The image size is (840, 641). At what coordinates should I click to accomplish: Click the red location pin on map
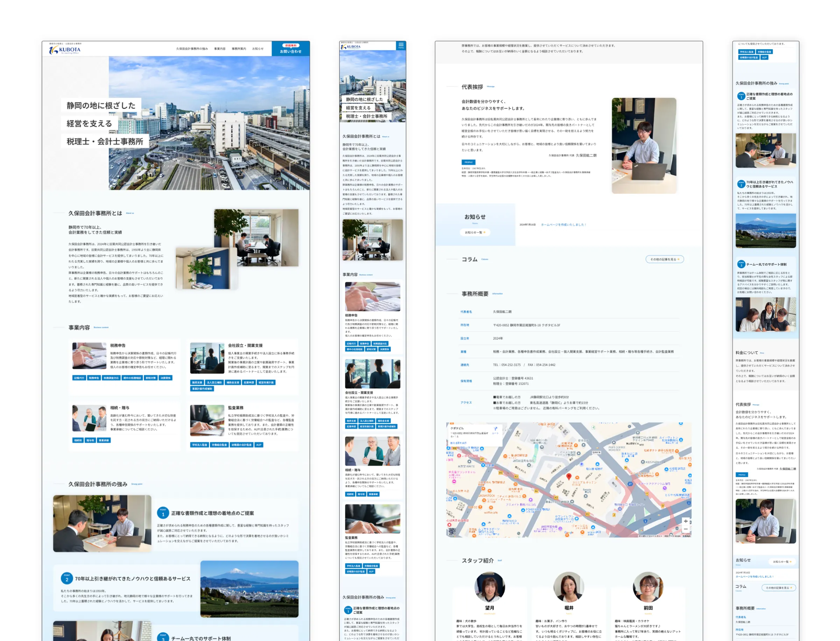pos(568,476)
